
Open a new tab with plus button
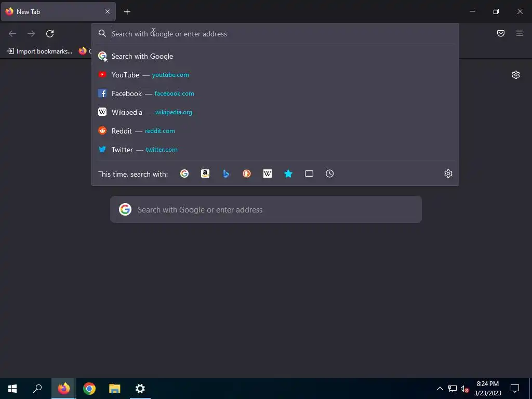coord(127,12)
